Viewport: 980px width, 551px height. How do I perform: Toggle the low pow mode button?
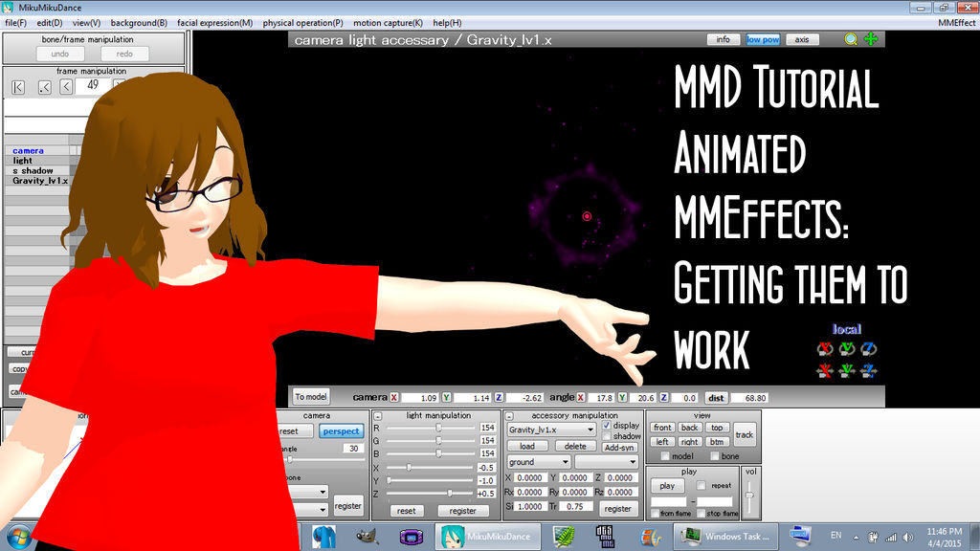click(x=763, y=39)
